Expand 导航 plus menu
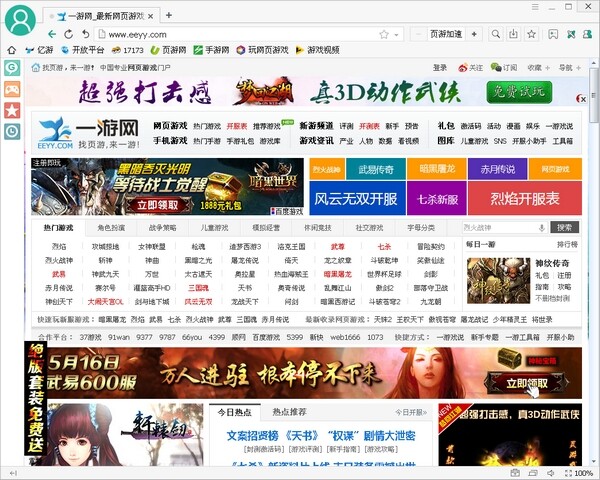The height and width of the screenshot is (480, 600). [569, 68]
